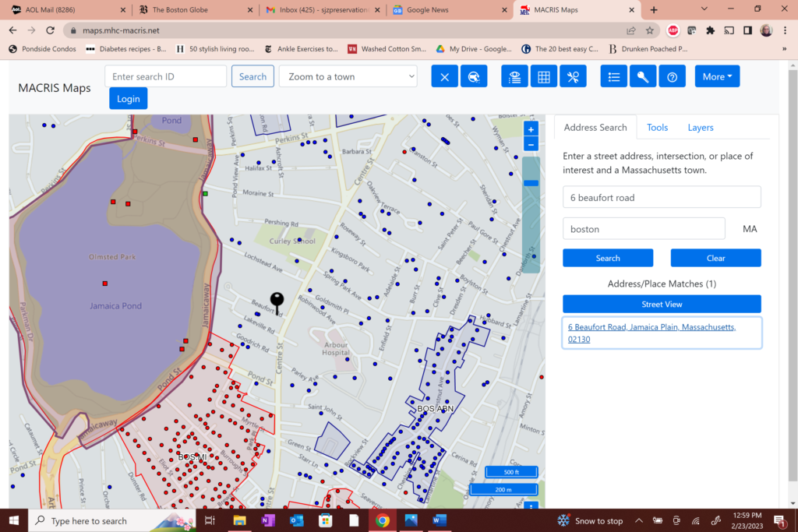Click the globe map extent icon
The height and width of the screenshot is (532, 798).
click(474, 76)
